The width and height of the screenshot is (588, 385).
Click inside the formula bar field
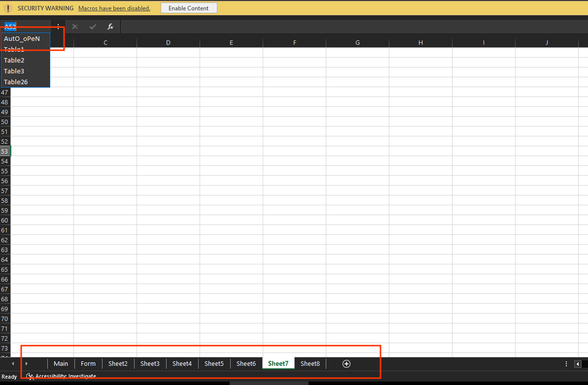(345, 27)
